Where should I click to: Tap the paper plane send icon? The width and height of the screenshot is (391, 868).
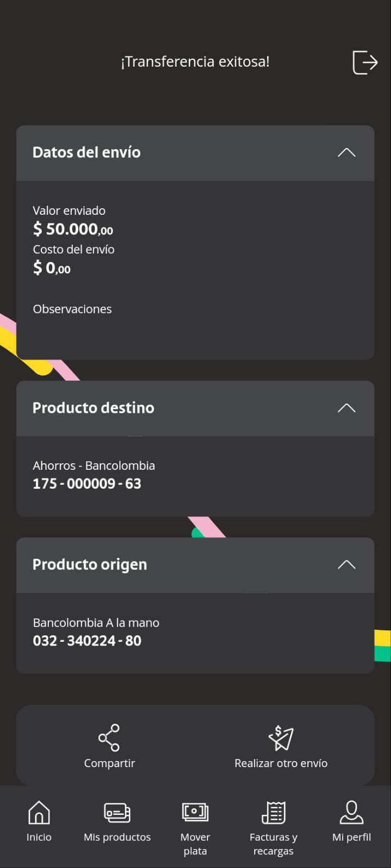coord(281,737)
